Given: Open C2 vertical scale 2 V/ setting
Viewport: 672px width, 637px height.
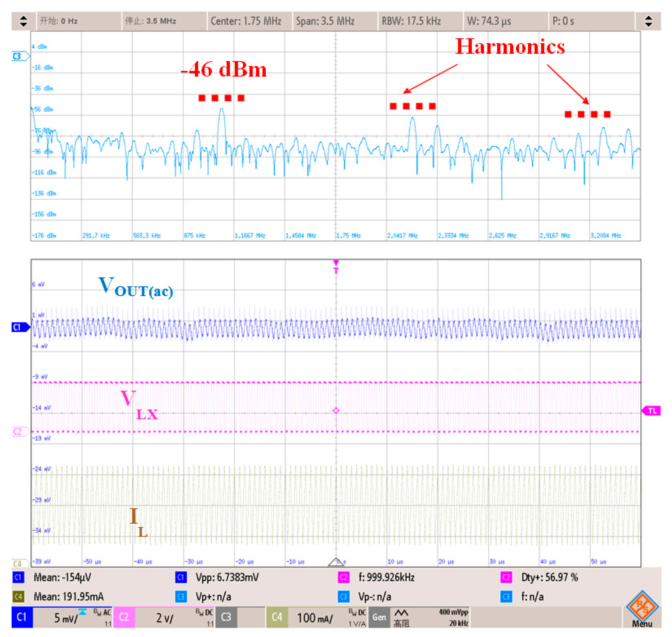Looking at the screenshot, I should tap(165, 618).
